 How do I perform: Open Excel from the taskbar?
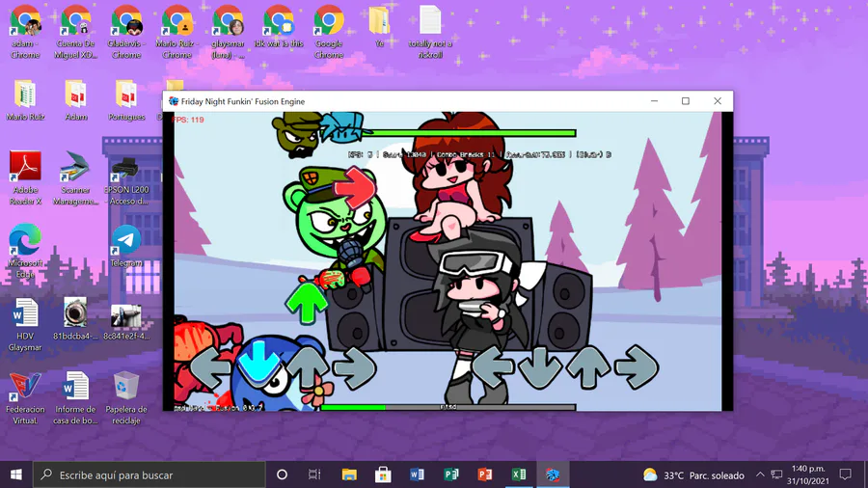click(x=519, y=474)
